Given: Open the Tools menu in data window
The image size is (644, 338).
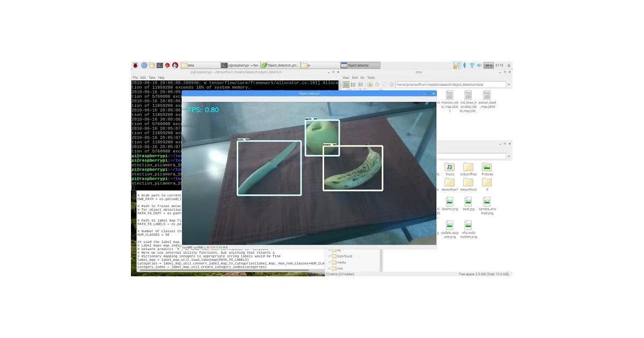Looking at the screenshot, I should (371, 78).
